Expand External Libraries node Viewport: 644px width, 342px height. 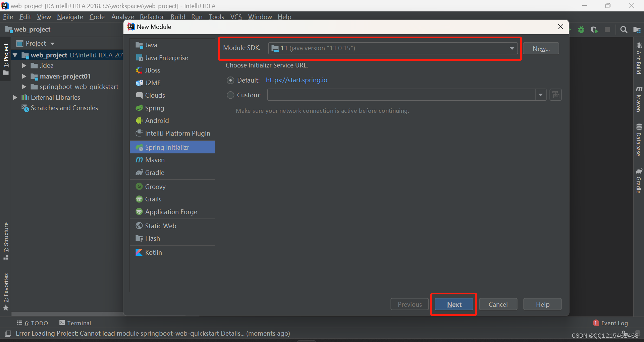click(15, 98)
